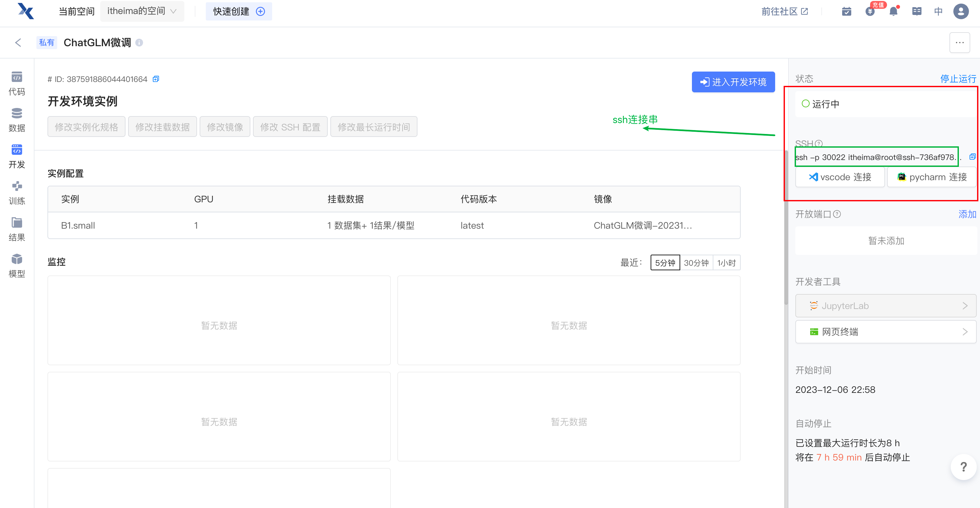Open the notifications bell
This screenshot has width=980, height=508.
[x=893, y=11]
